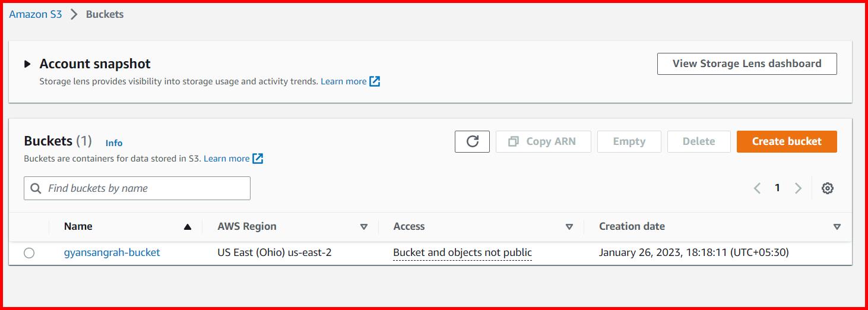Image resolution: width=868 pixels, height=310 pixels.
Task: Open the gyansangrah-bucket link
Action: click(112, 252)
